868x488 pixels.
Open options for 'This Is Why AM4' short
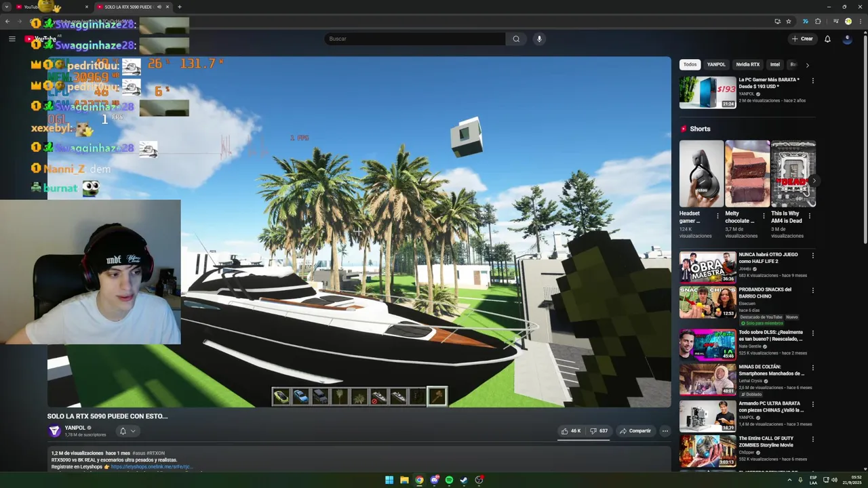pos(810,216)
